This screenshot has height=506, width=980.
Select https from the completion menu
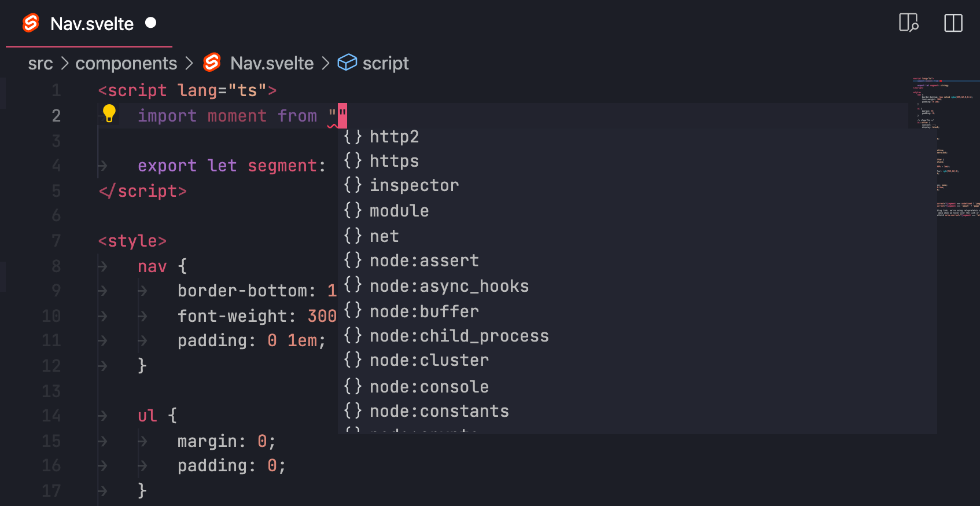pos(394,161)
